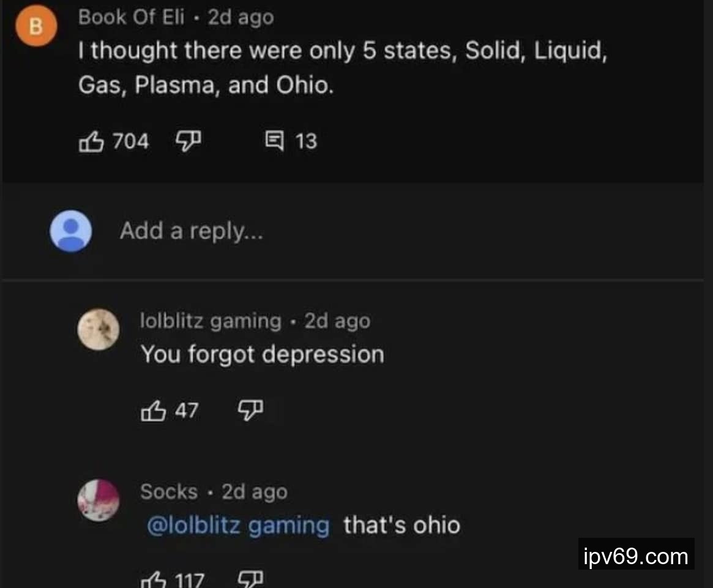The height and width of the screenshot is (588, 713).
Task: Open the 13 replies icon
Action: (x=274, y=141)
